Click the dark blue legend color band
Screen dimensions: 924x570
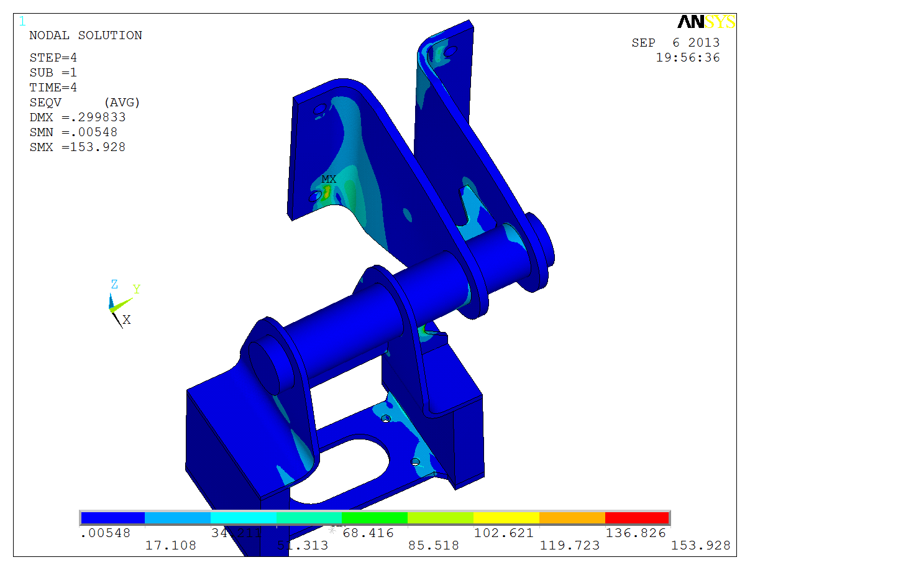pos(113,518)
